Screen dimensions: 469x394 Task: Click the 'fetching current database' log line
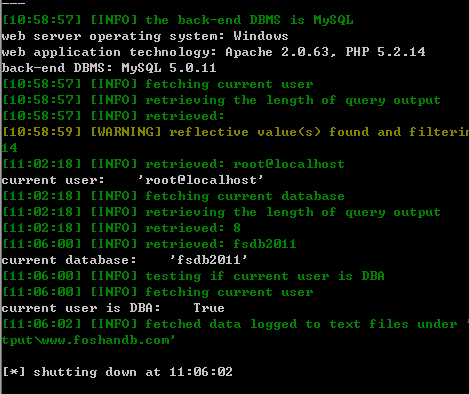click(x=173, y=196)
